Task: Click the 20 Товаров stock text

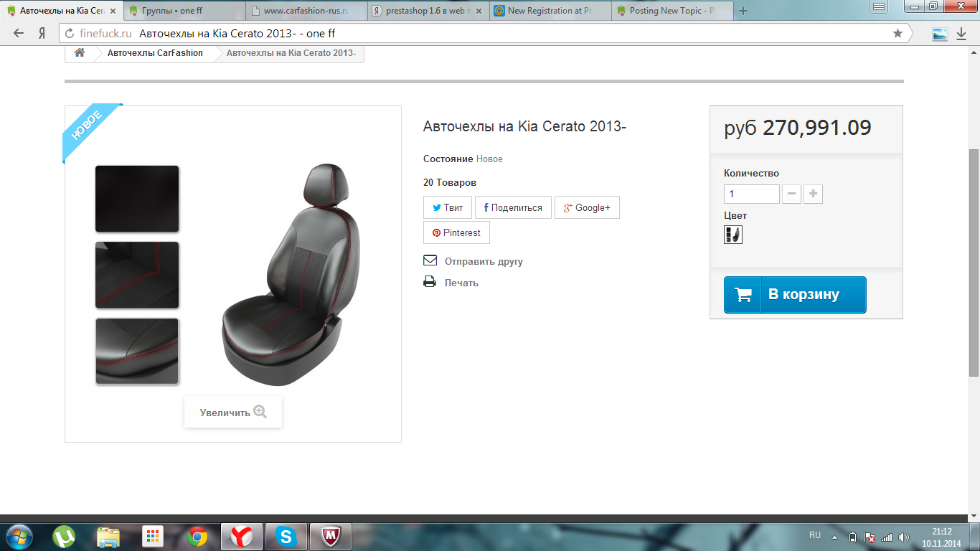Action: [450, 182]
